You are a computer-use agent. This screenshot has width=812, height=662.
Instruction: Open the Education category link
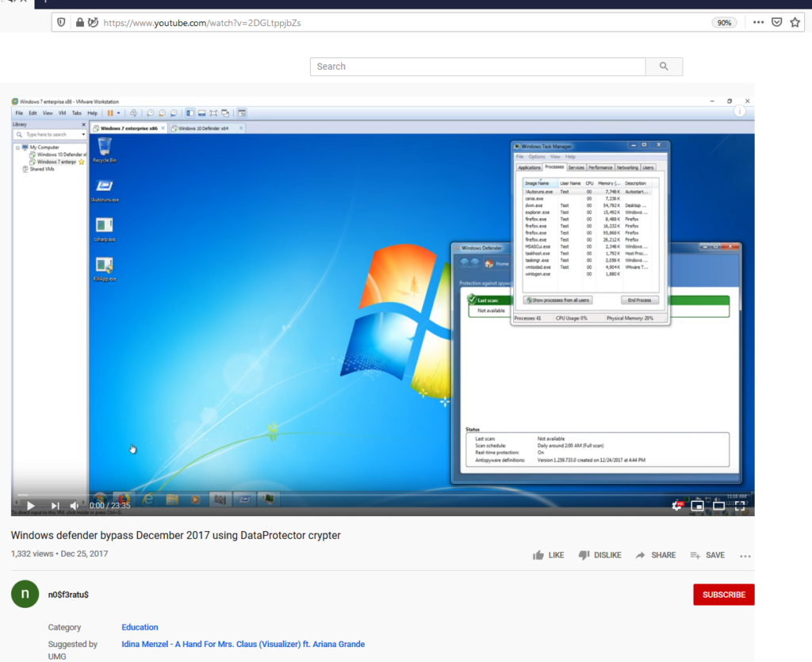click(140, 627)
